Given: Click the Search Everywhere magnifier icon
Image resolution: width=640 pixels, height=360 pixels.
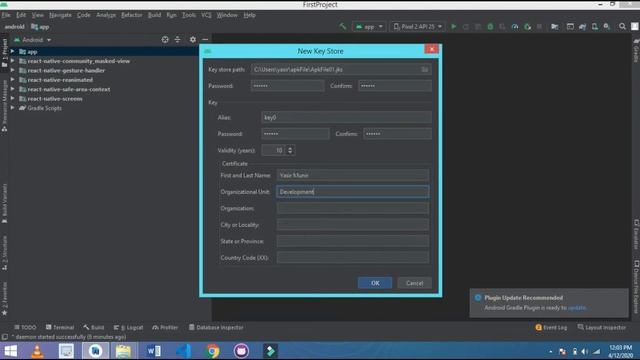Looking at the screenshot, I should 622,27.
